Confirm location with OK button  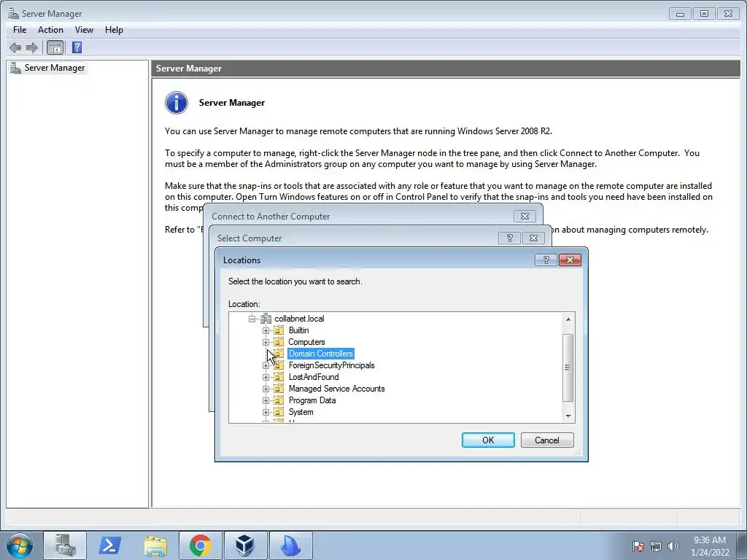click(x=488, y=440)
